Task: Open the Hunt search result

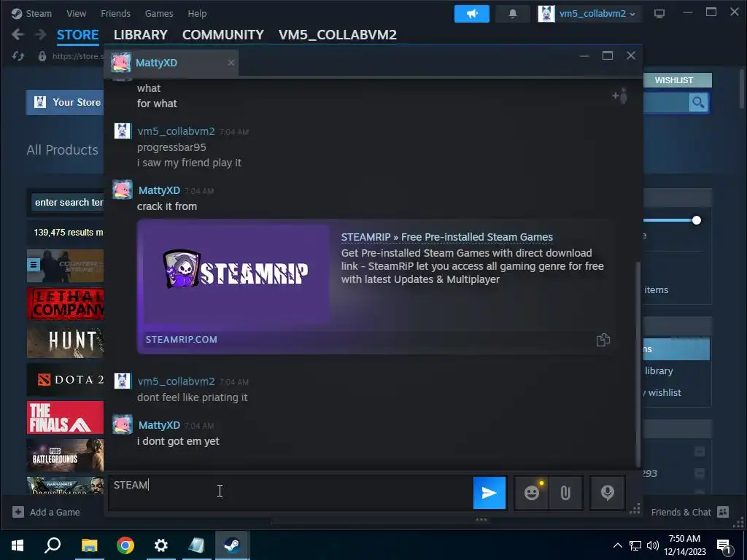Action: click(x=65, y=341)
